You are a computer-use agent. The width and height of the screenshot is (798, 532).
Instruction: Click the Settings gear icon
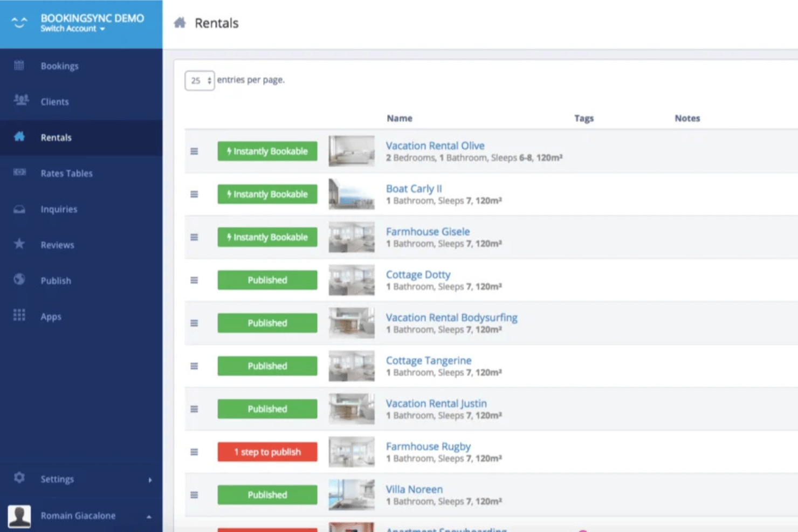point(19,478)
